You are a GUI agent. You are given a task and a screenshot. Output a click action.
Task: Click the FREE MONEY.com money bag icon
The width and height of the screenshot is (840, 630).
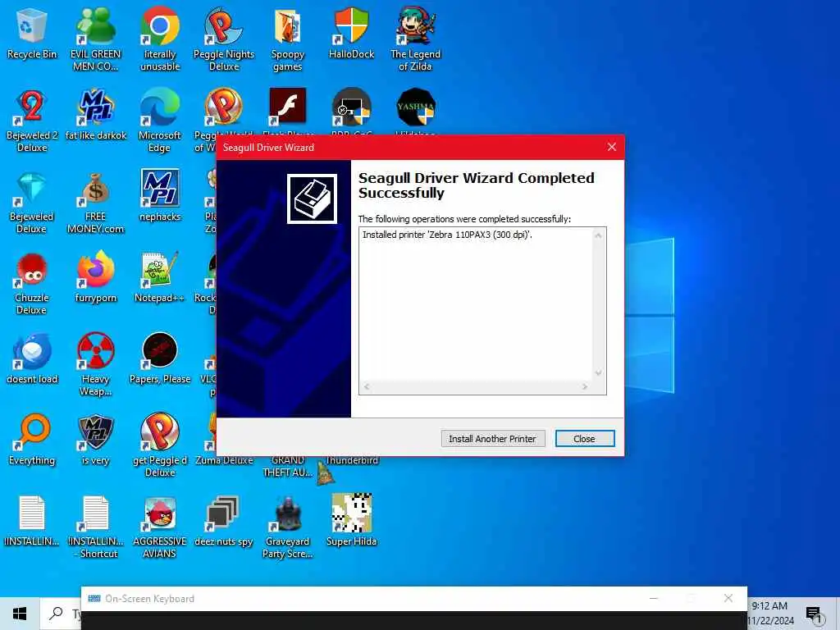click(x=96, y=202)
